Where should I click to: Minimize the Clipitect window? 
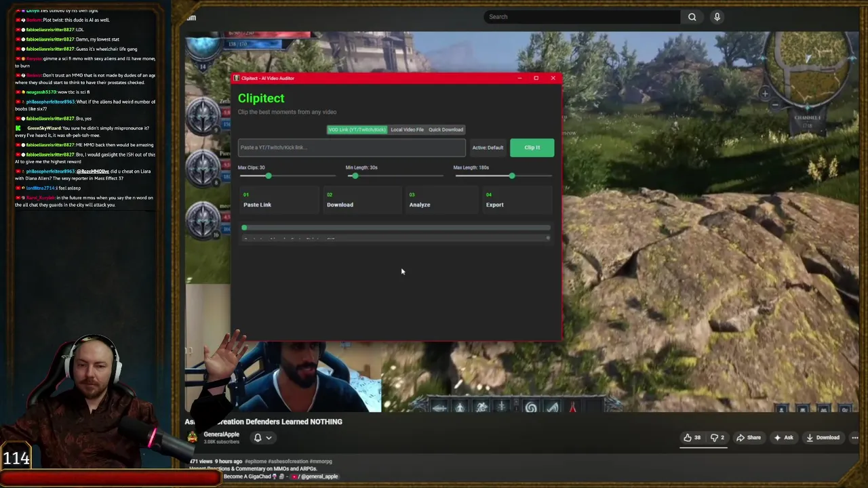(519, 78)
